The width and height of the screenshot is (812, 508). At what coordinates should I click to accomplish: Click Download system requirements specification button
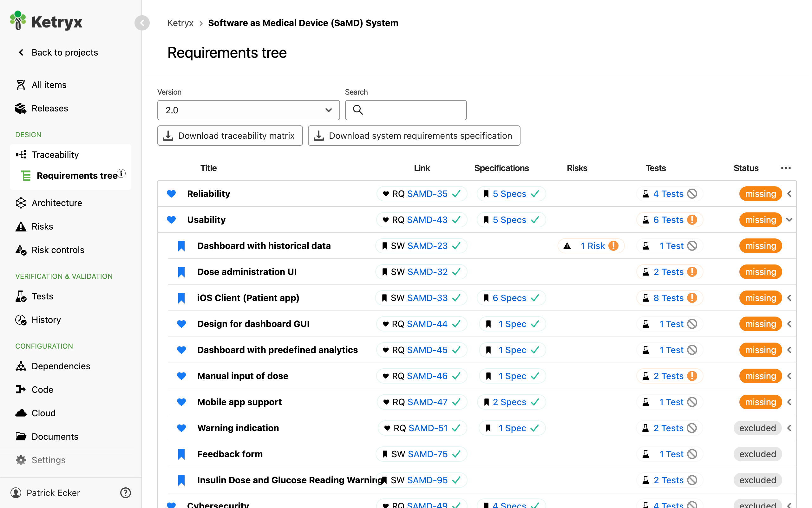tap(414, 136)
